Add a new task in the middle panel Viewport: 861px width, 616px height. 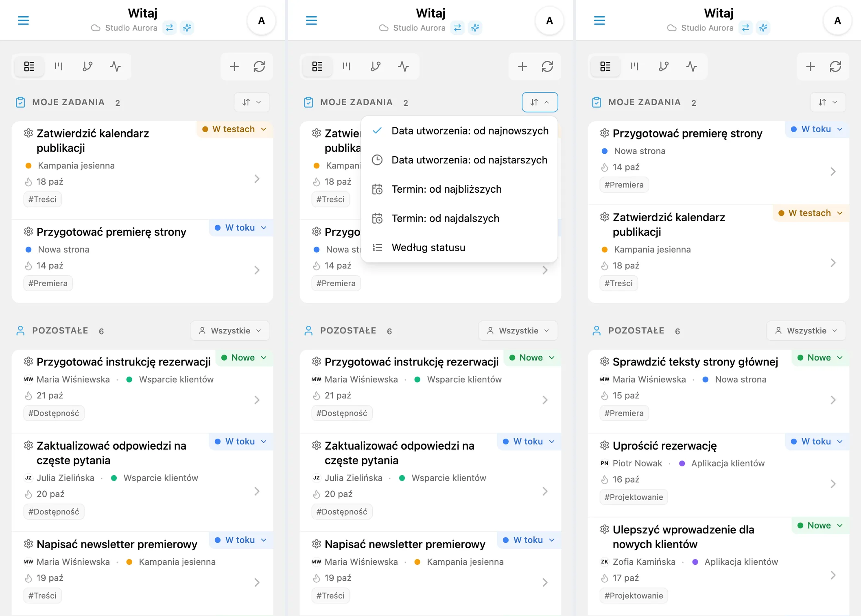tap(522, 66)
